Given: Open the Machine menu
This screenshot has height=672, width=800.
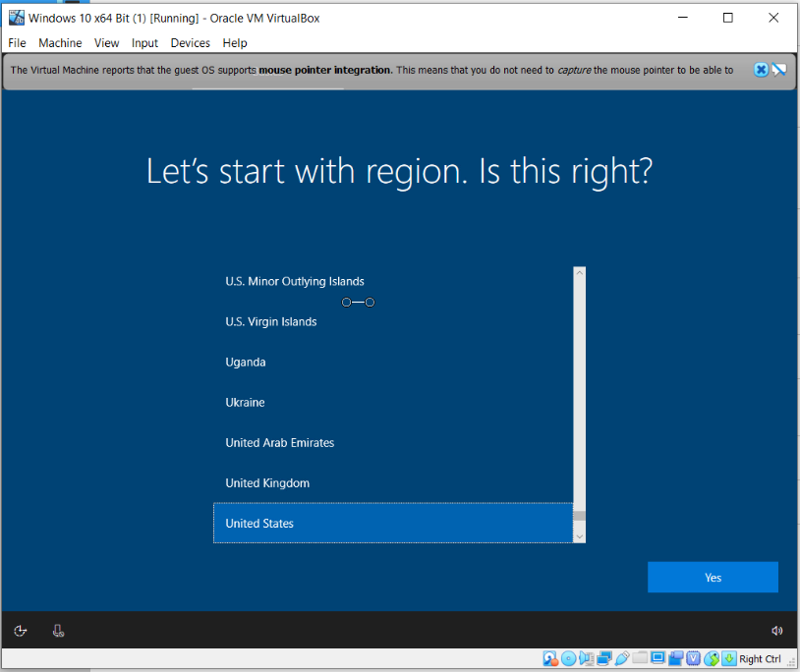Looking at the screenshot, I should tap(60, 43).
